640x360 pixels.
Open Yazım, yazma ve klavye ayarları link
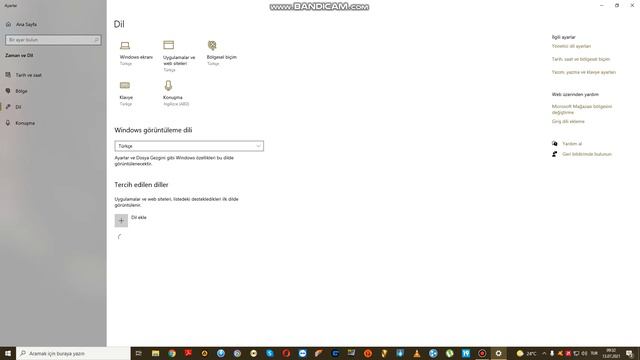coord(584,72)
